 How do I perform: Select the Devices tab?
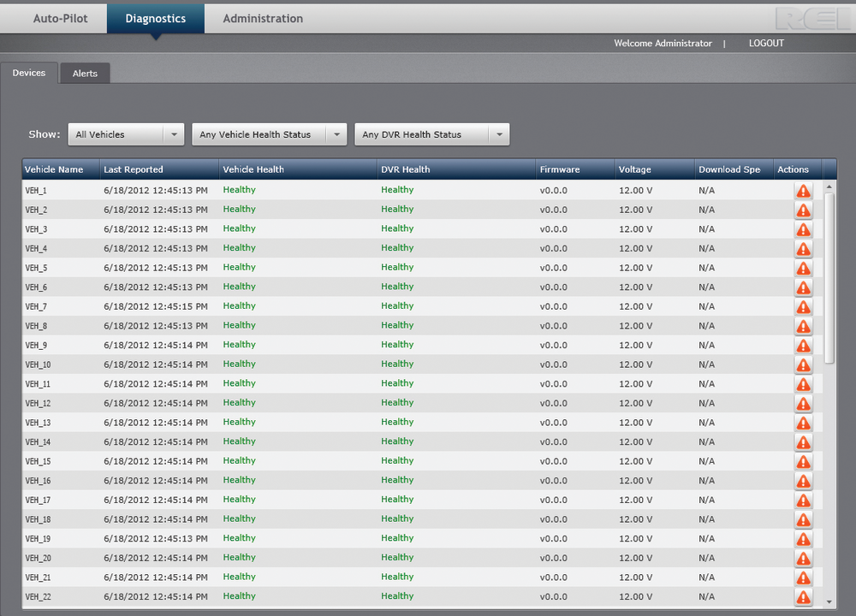pos(29,73)
